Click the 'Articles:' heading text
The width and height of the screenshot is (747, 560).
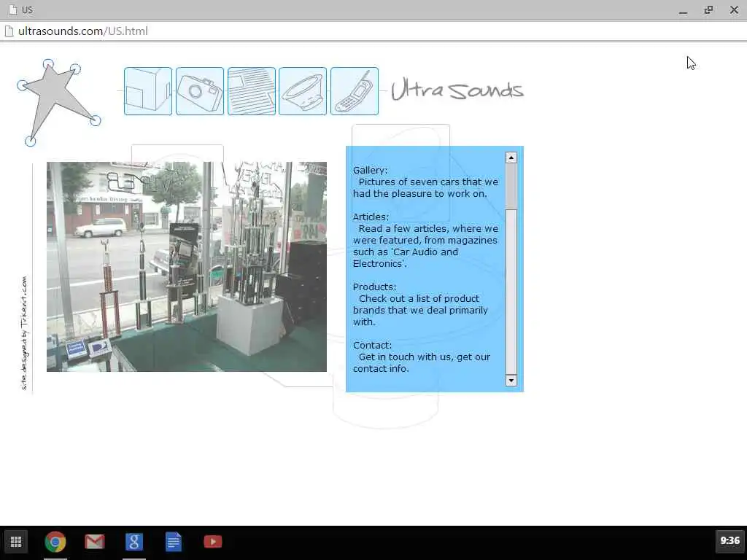pos(371,217)
